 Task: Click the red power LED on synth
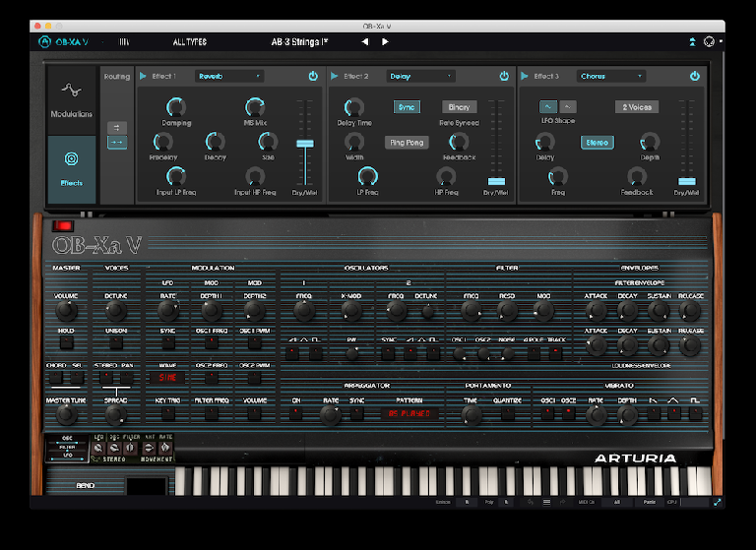tap(63, 226)
